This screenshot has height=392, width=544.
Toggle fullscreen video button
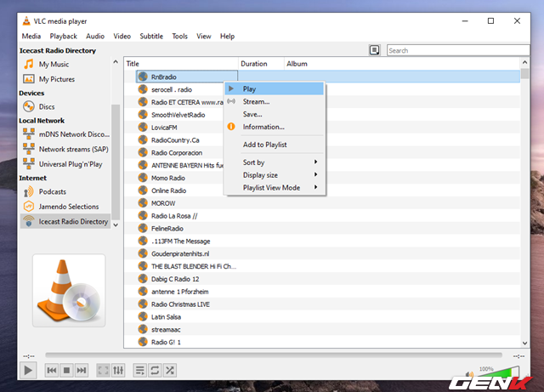103,371
